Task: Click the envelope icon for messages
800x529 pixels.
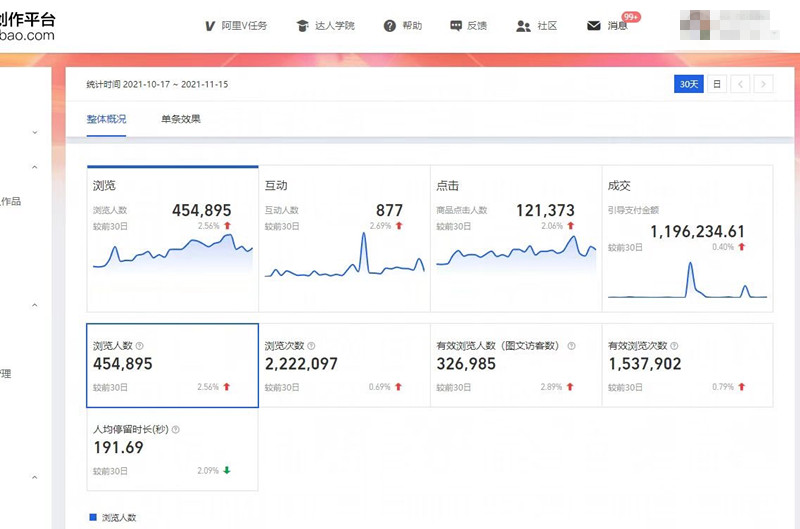Action: 593,26
